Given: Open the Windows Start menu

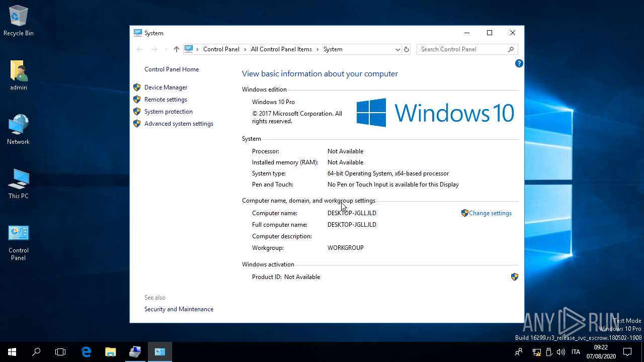Looking at the screenshot, I should (x=12, y=352).
